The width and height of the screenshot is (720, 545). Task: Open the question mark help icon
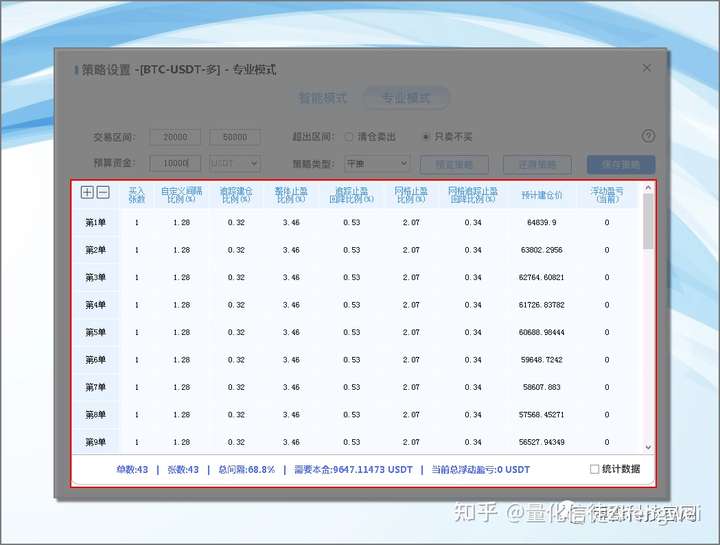(x=648, y=136)
